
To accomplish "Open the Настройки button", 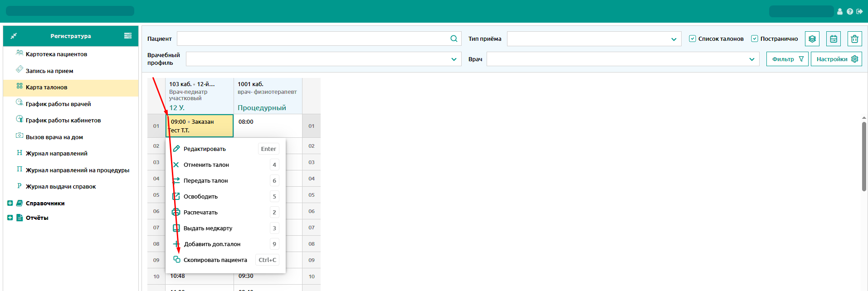I will 836,59.
